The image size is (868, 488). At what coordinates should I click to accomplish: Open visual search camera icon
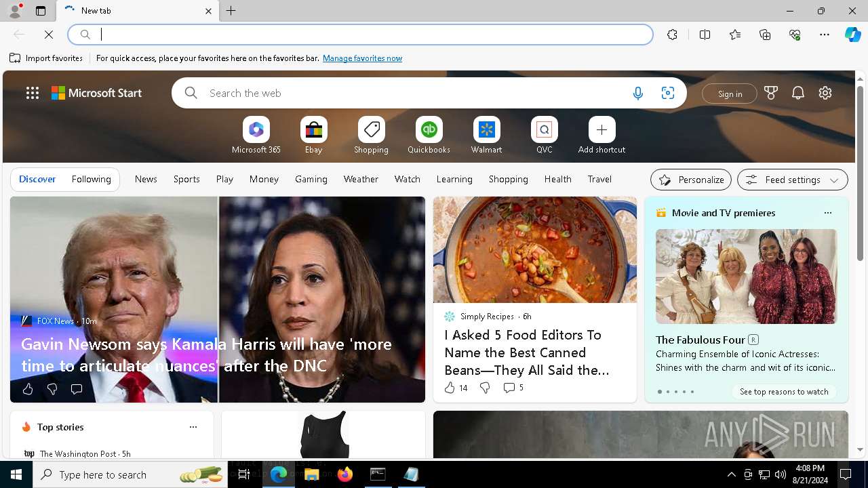[668, 93]
